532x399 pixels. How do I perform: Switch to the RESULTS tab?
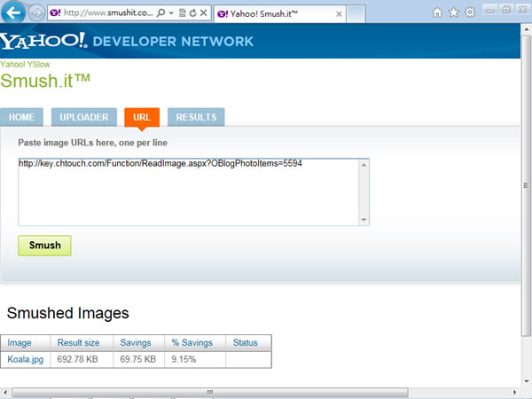pos(196,117)
